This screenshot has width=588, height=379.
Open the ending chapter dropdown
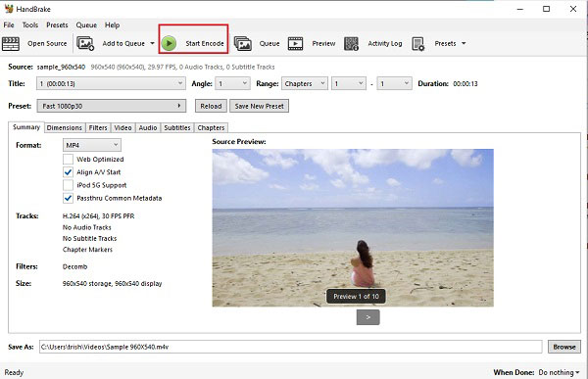[x=395, y=83]
